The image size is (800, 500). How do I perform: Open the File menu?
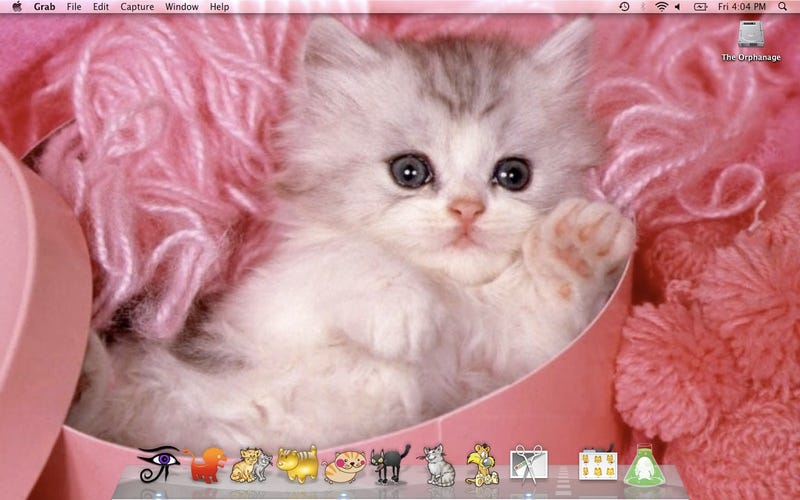pos(74,7)
